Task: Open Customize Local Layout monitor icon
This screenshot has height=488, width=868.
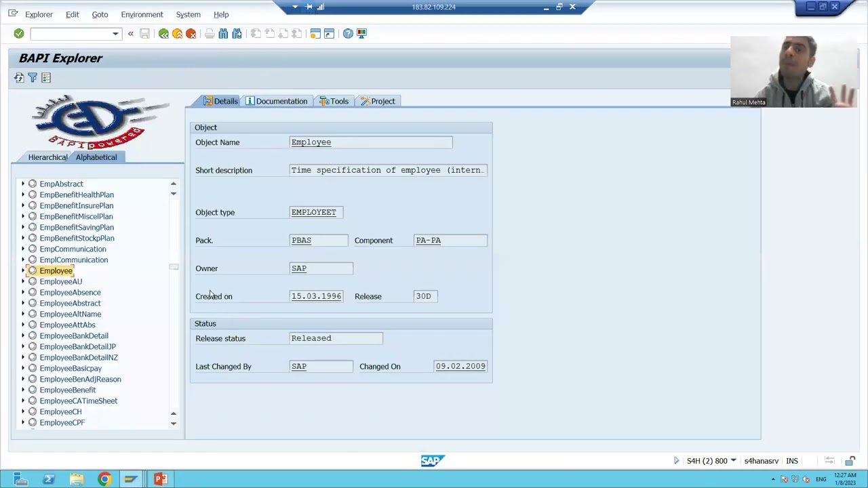Action: click(x=361, y=33)
